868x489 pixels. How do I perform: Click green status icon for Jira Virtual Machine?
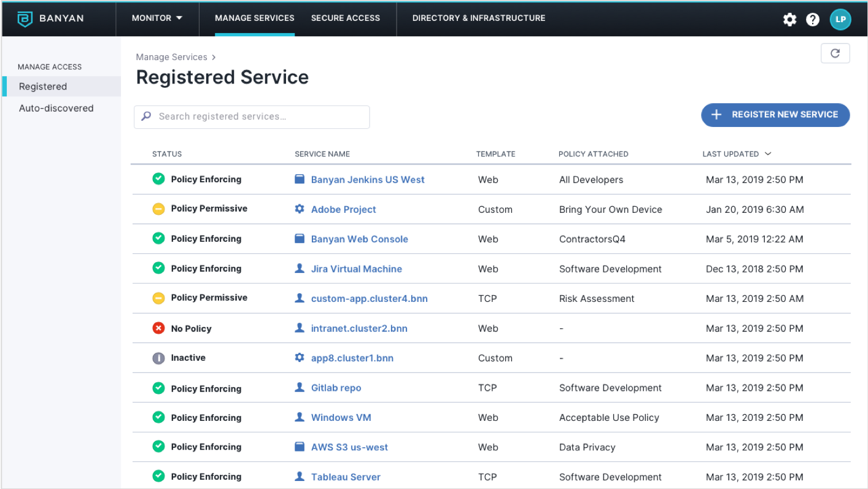tap(158, 268)
